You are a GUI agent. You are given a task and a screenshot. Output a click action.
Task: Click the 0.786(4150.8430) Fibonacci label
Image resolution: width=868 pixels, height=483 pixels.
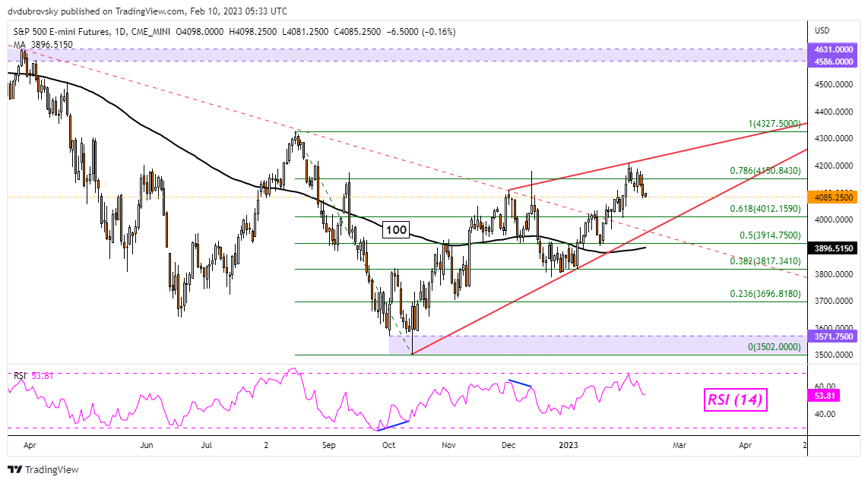pyautogui.click(x=765, y=171)
